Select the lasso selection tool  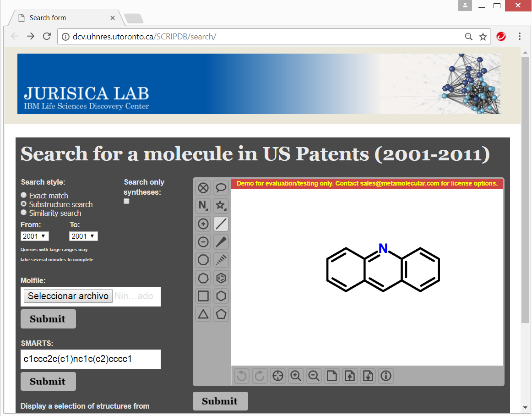point(221,188)
